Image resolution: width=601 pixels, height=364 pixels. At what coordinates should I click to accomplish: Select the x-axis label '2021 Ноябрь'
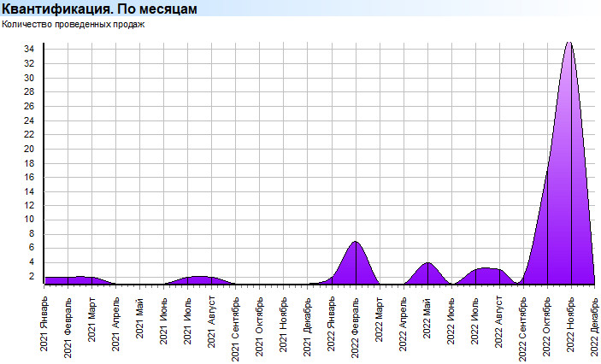pyautogui.click(x=284, y=324)
